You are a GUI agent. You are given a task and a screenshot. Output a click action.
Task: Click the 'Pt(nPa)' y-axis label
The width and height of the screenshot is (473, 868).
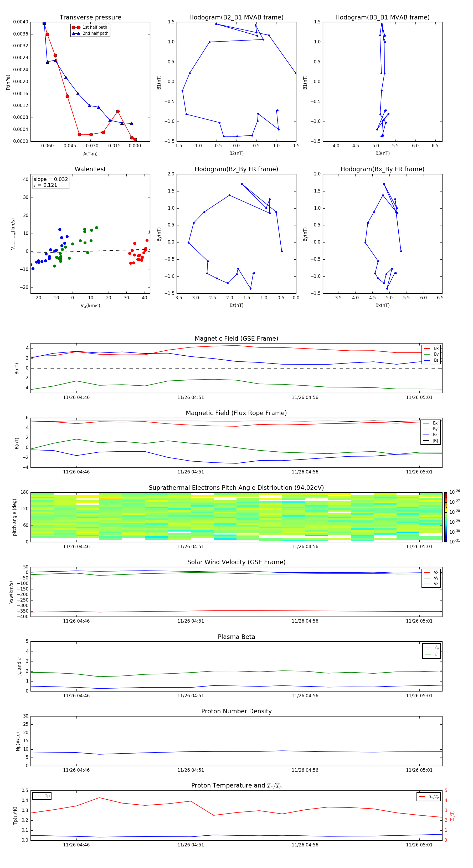(8, 82)
